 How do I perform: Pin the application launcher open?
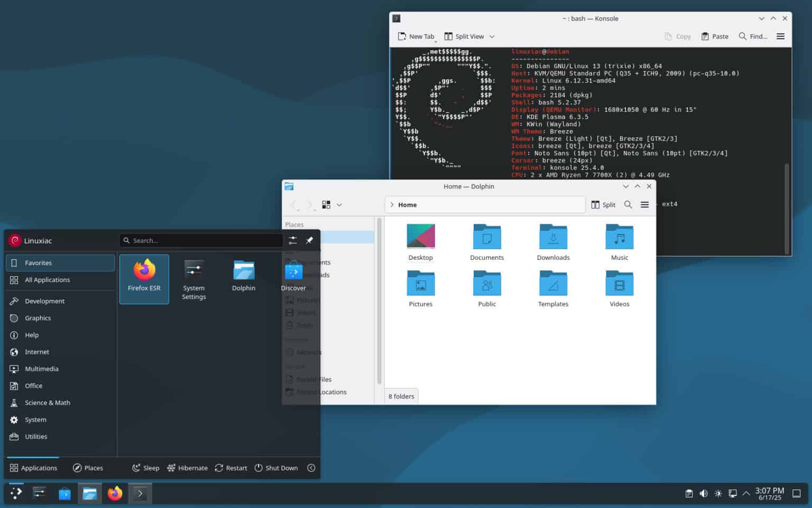pos(309,240)
